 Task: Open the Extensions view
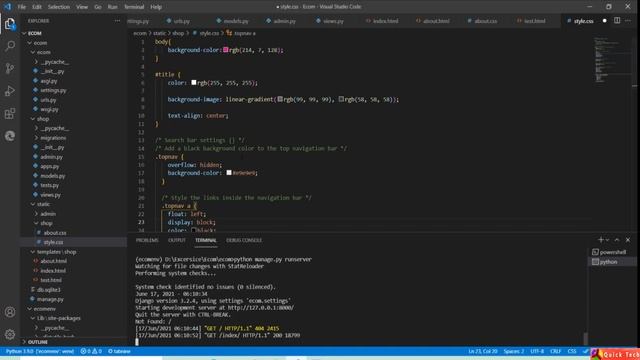click(x=10, y=113)
